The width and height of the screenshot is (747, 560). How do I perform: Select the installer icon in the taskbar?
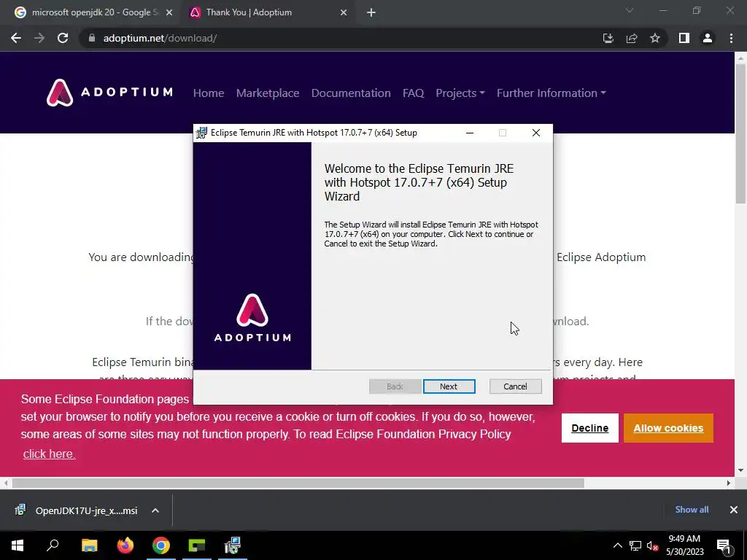click(x=233, y=545)
